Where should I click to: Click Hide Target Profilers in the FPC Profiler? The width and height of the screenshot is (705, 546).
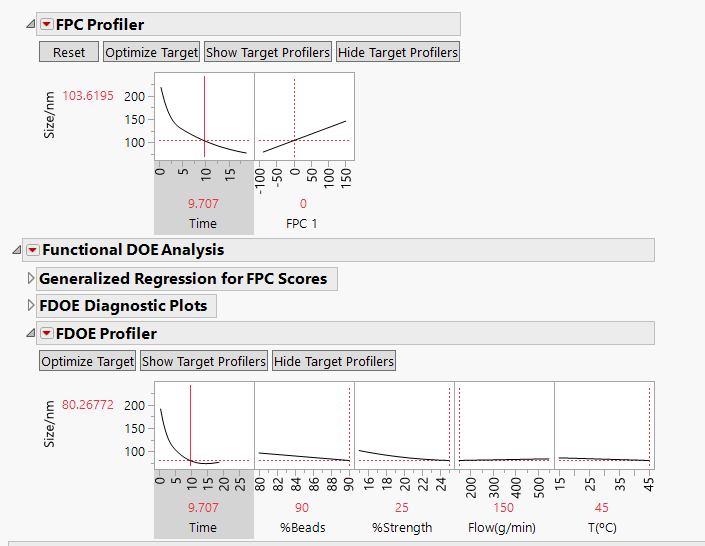398,52
